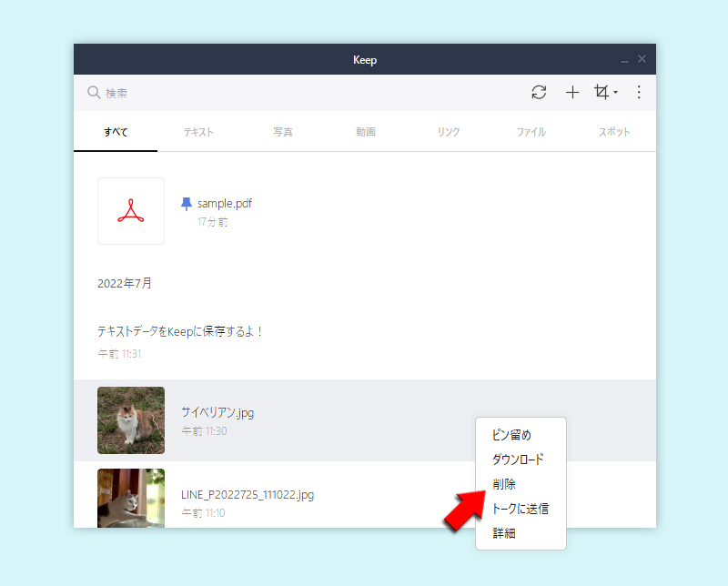The image size is (728, 586).
Task: Open the サイベリアン.jpg cat thumbnail
Action: (x=131, y=420)
